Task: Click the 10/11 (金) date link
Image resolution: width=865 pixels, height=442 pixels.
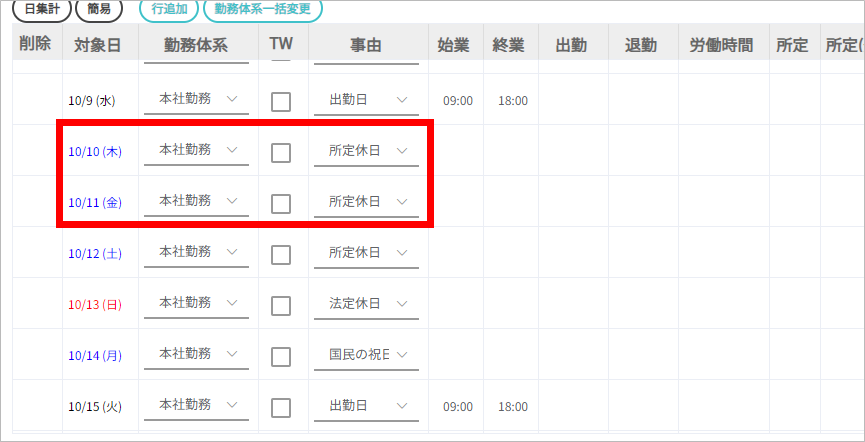Action: coord(95,203)
